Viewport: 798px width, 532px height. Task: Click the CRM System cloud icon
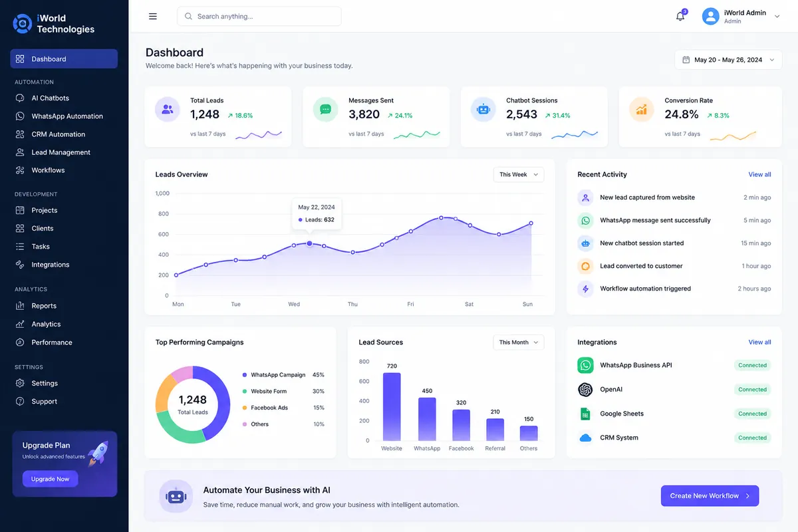[x=585, y=438]
